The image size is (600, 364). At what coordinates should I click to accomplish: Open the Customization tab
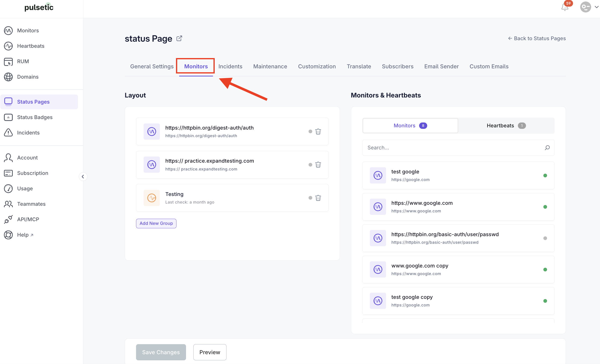pos(317,66)
